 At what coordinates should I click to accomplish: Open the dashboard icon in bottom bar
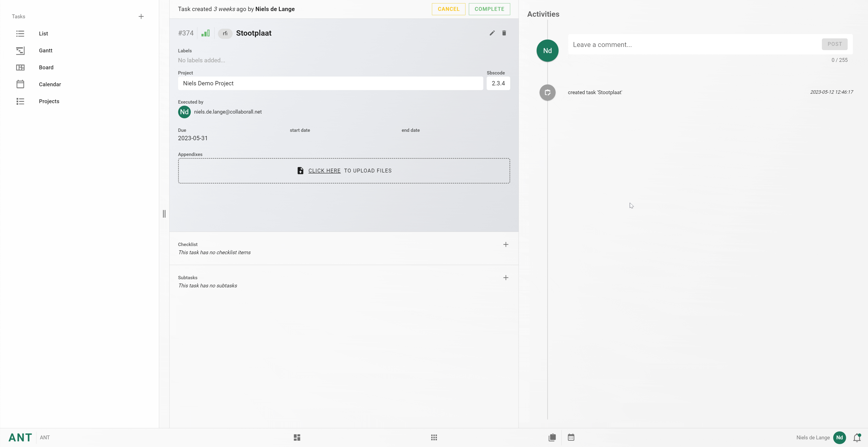(297, 438)
